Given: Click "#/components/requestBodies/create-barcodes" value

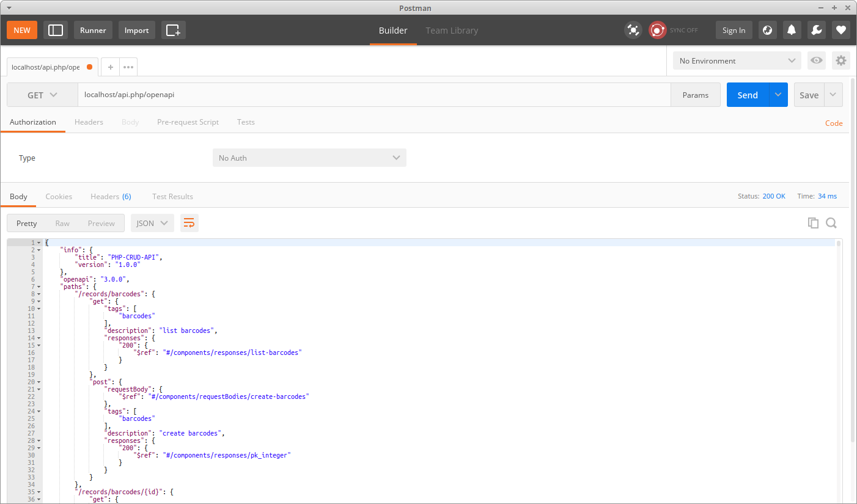Looking at the screenshot, I should coord(229,396).
